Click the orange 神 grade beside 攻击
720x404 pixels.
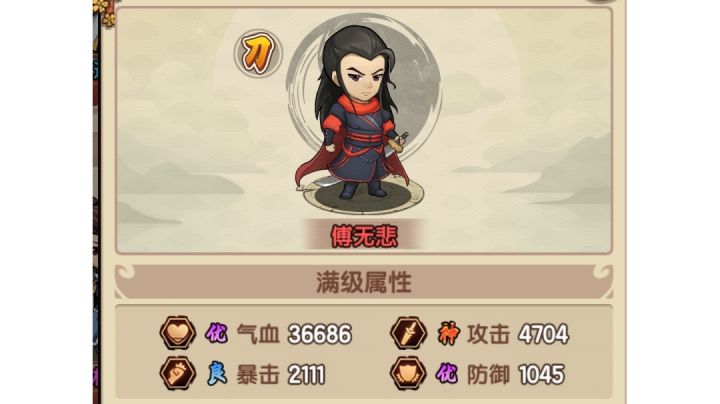click(x=448, y=333)
